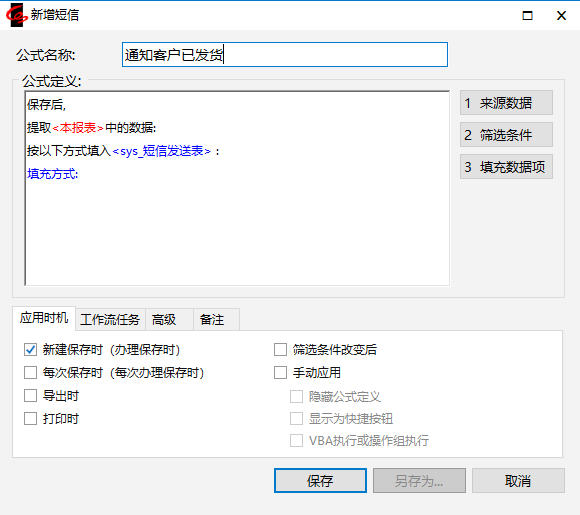
Task: Maximize the 新增短信 dialog window
Action: pyautogui.click(x=527, y=15)
